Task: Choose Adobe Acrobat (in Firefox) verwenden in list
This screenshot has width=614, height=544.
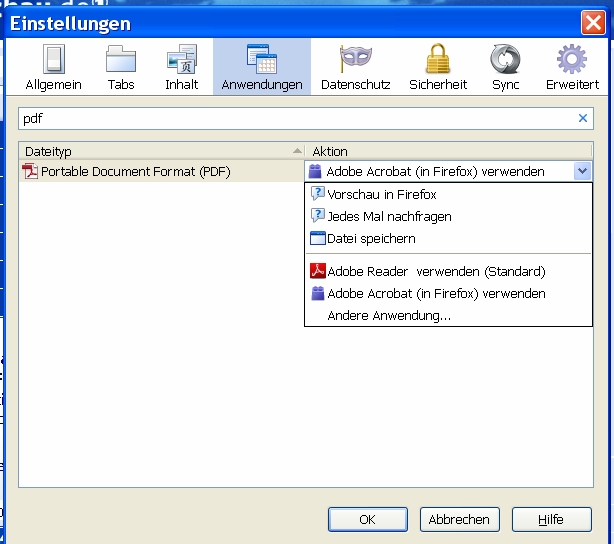Action: (448, 293)
